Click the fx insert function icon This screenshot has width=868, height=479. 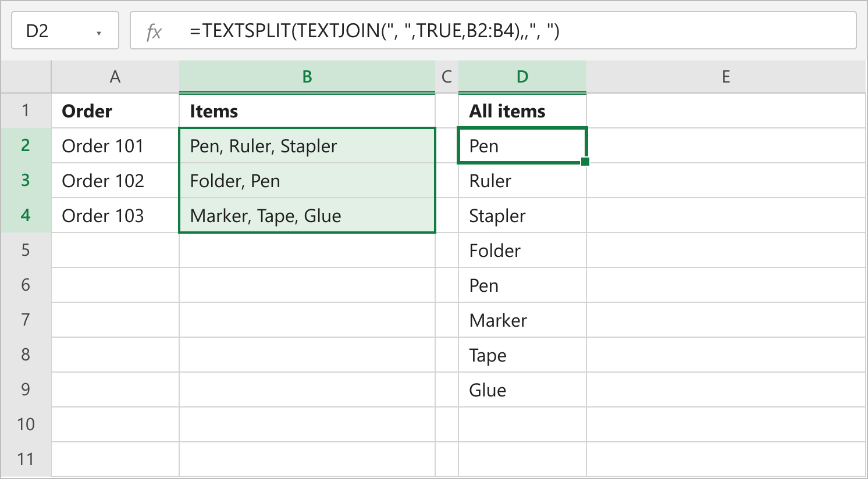[x=154, y=31]
